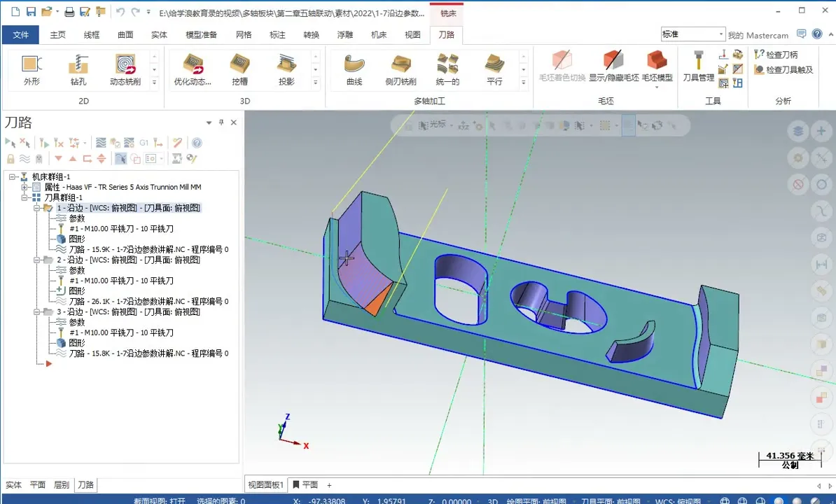Viewport: 836px width, 504px height.
Task: Switch to the 层别 tab at the bottom left
Action: [x=63, y=484]
